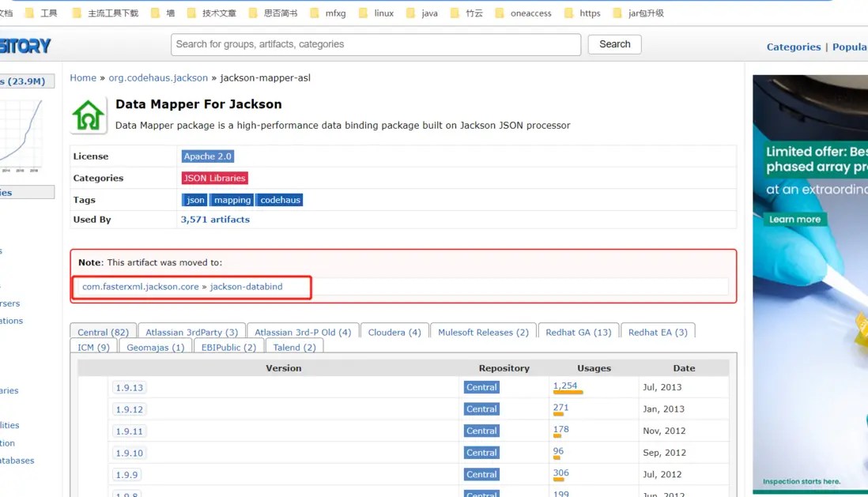
Task: Open the 主流工具下载 bookmark folder
Action: (x=105, y=13)
